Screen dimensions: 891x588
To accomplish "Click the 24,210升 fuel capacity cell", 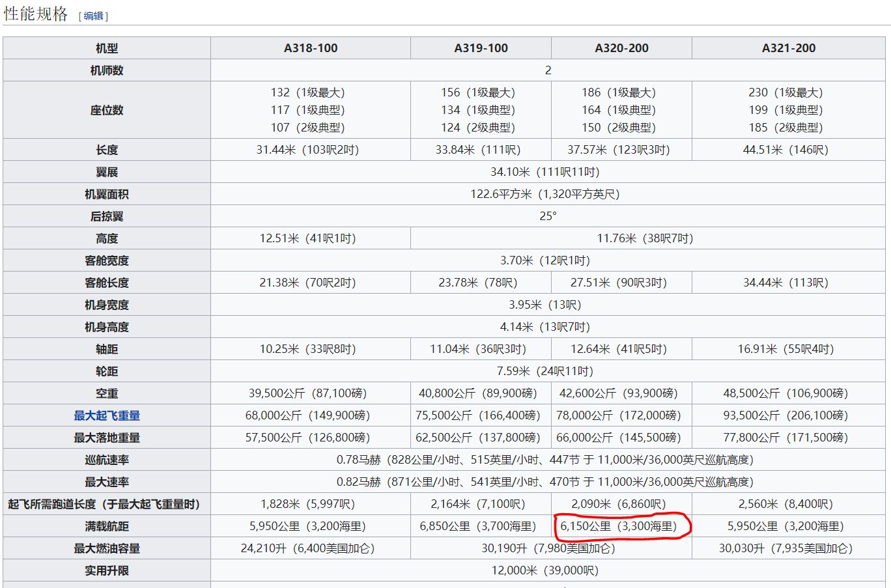I will (x=307, y=548).
